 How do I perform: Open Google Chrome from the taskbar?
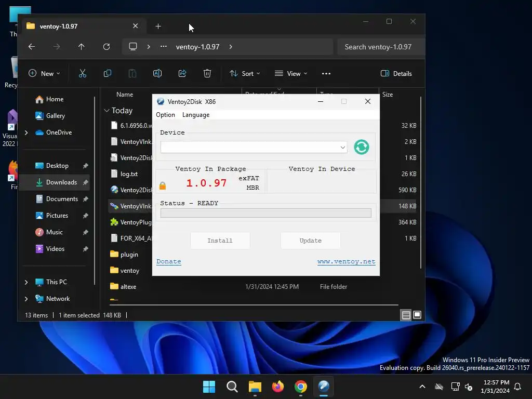[x=301, y=387]
